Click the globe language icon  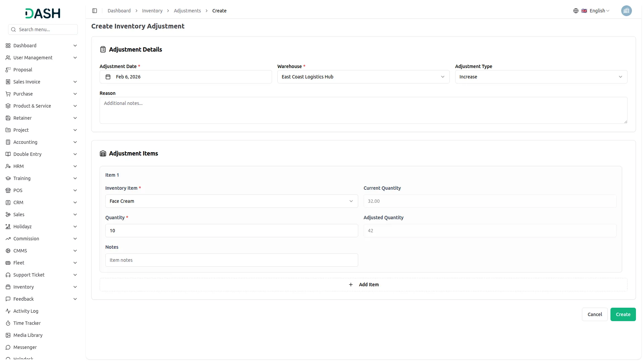coord(576,11)
